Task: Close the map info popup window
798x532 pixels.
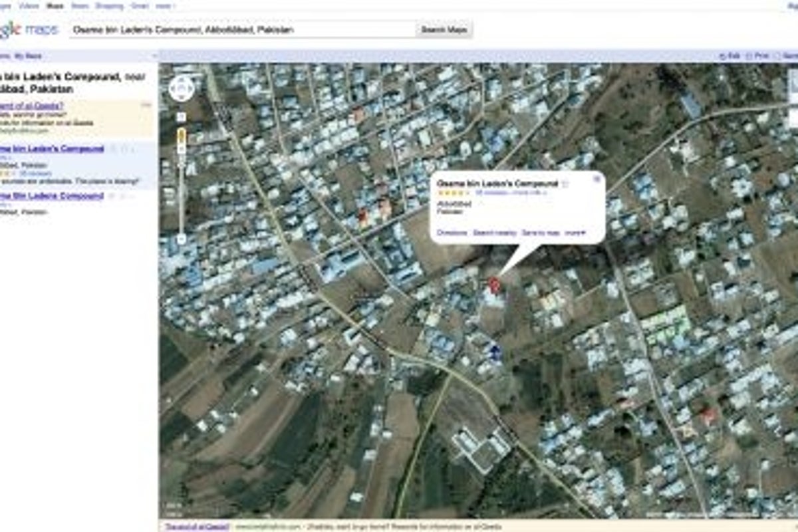Action: click(x=596, y=179)
